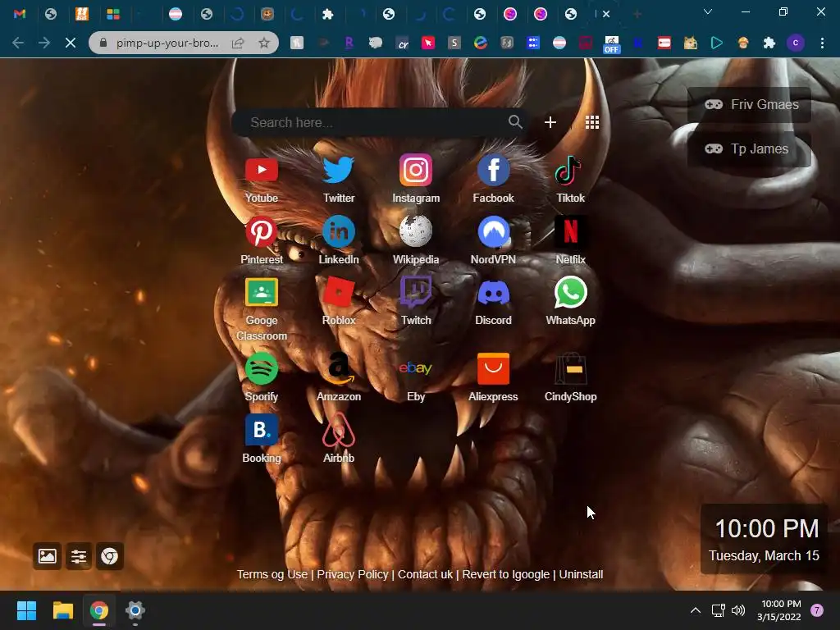The height and width of the screenshot is (630, 840).
Task: Open the Instagram shortcut
Action: pos(416,179)
